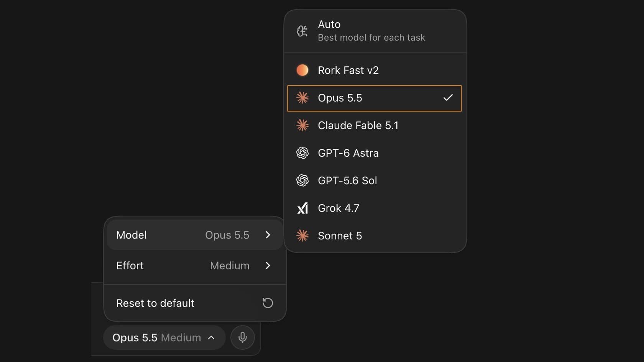Open the Effort row showing Medium
Screen dimensions: 644x362
point(195,265)
